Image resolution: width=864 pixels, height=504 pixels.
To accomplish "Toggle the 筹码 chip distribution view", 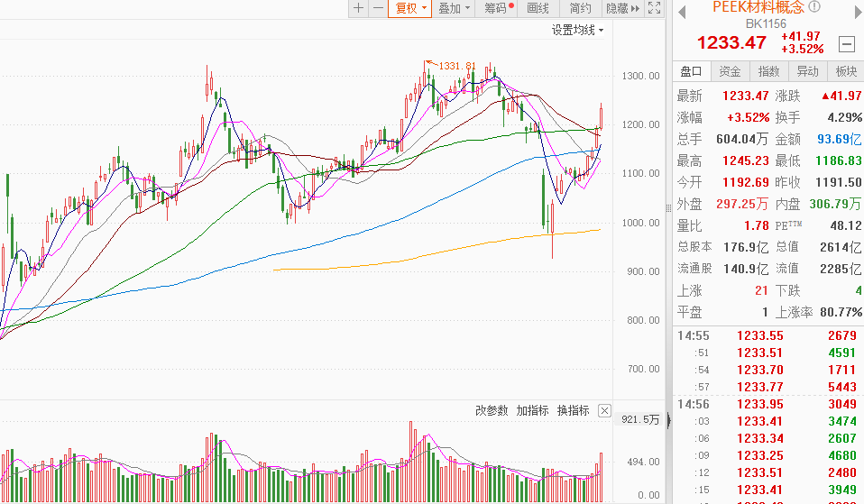I will (x=498, y=8).
